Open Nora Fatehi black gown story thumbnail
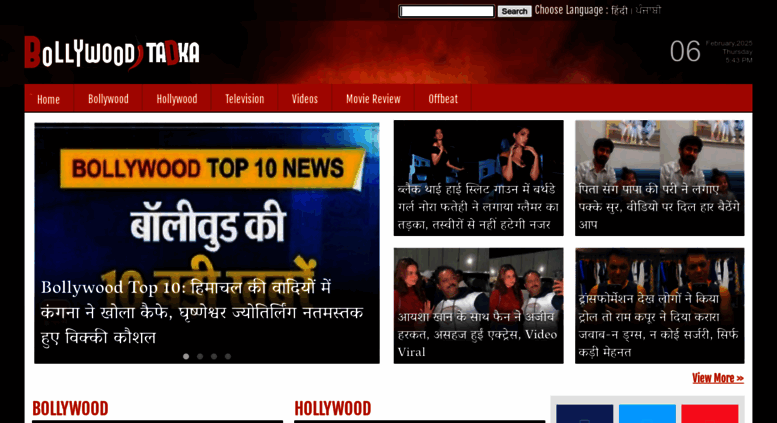 [478, 178]
